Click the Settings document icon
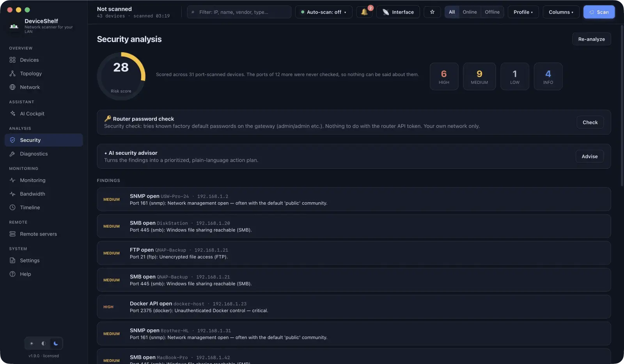 pos(12,261)
